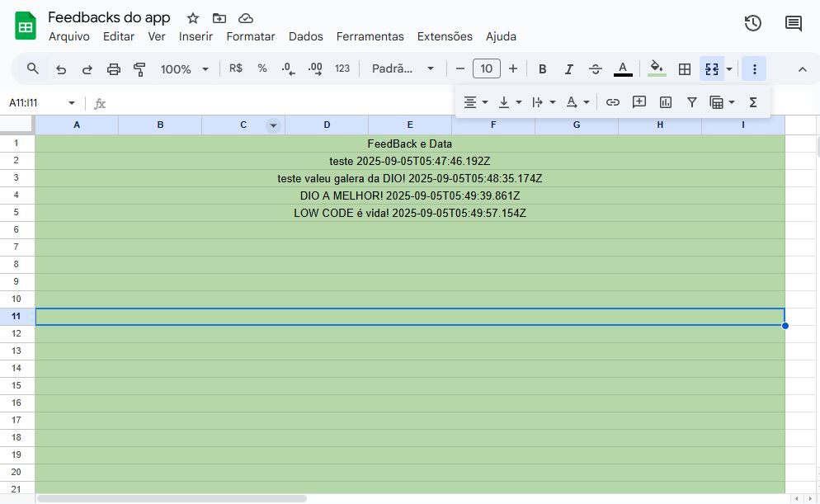The width and height of the screenshot is (820, 504).
Task: Format as percent
Action: point(262,68)
